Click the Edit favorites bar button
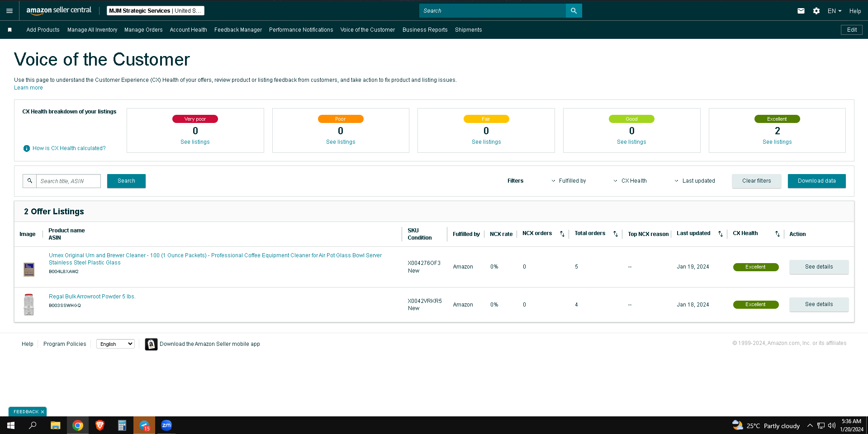 [x=852, y=30]
